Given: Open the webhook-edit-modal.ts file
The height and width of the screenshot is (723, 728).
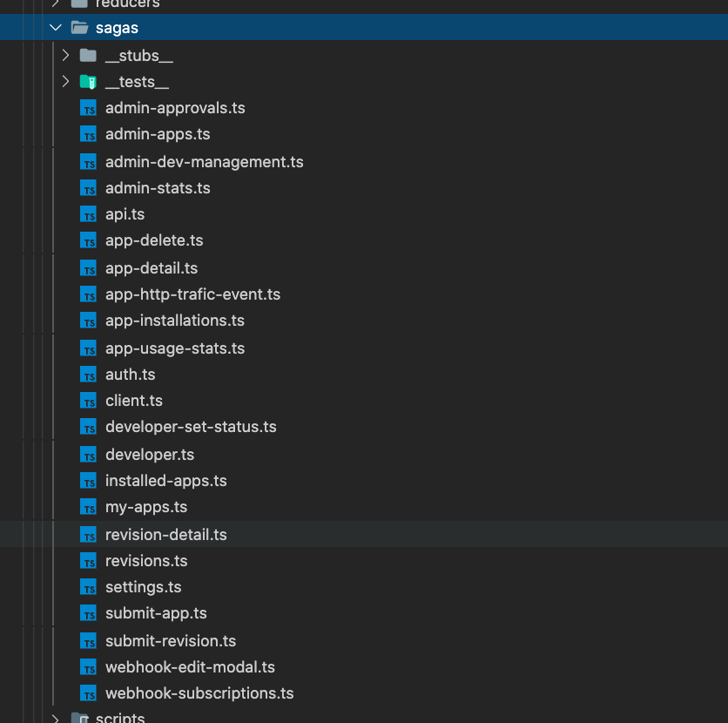Looking at the screenshot, I should point(190,667).
